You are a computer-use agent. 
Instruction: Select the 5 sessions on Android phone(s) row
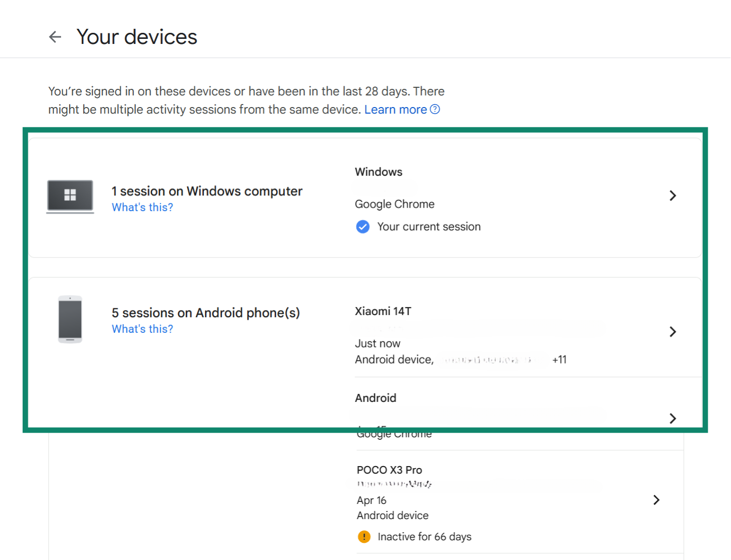tap(205, 313)
